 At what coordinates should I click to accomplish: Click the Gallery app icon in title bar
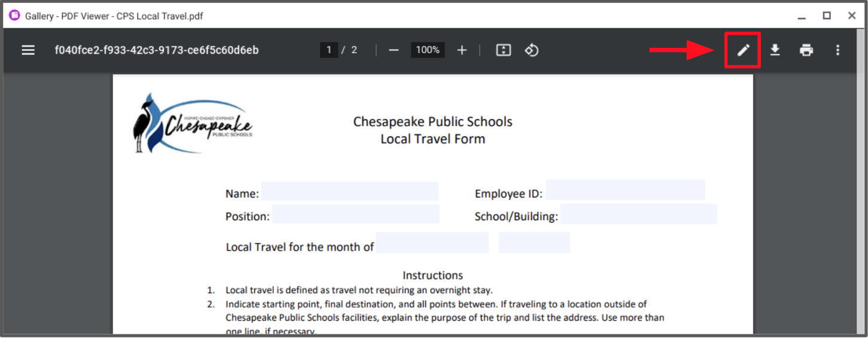point(14,16)
